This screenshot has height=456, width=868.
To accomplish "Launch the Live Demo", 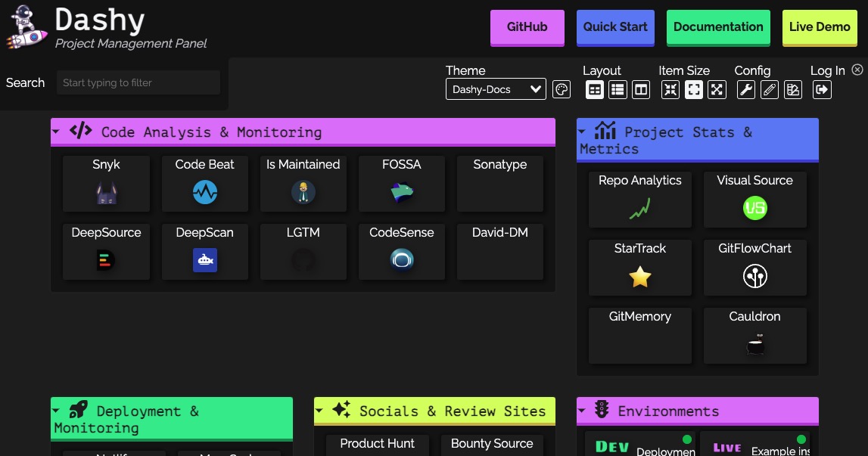I will click(819, 27).
